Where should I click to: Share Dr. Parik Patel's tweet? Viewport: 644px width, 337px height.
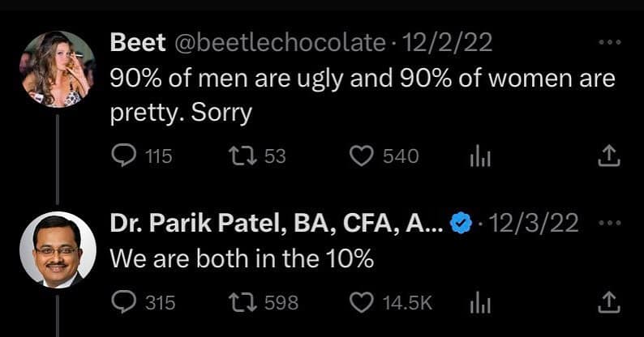608,303
